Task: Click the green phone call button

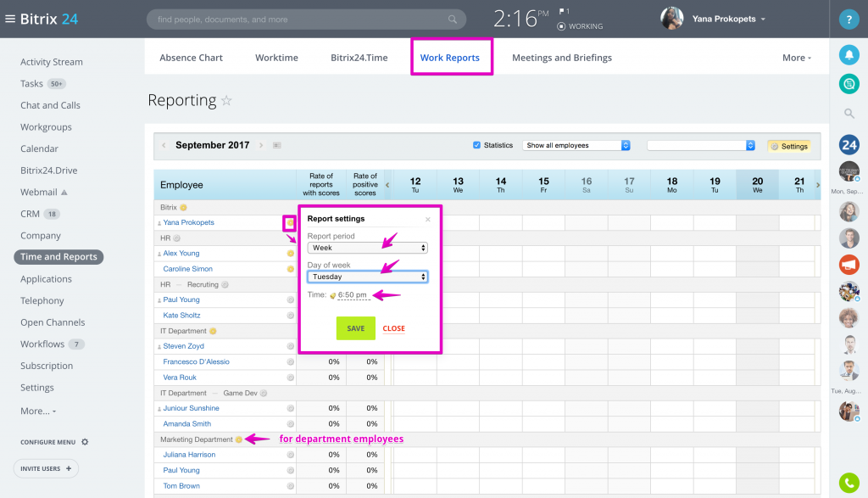Action: click(x=849, y=483)
